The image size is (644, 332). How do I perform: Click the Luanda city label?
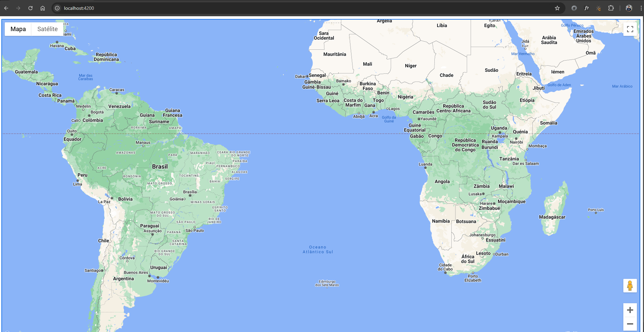pos(426,164)
